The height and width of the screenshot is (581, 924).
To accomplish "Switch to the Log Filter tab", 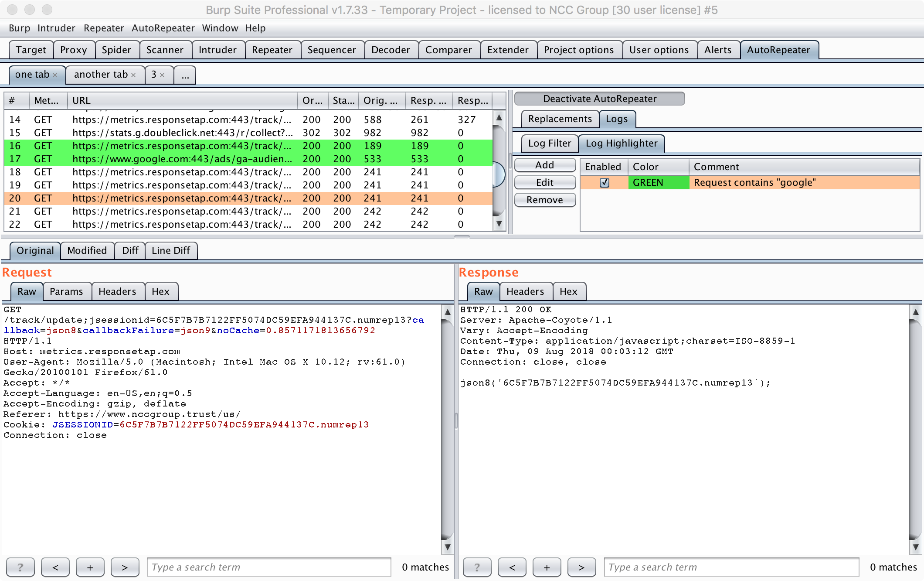I will pyautogui.click(x=549, y=143).
